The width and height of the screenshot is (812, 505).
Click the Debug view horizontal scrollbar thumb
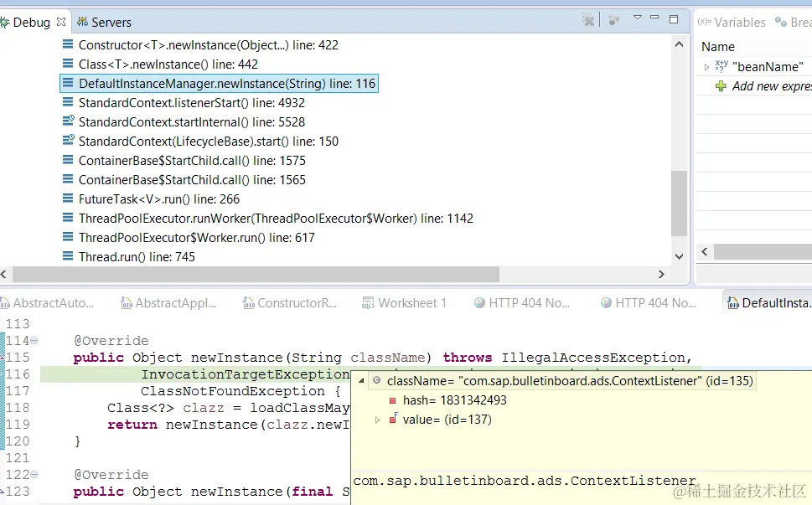pyautogui.click(x=256, y=274)
